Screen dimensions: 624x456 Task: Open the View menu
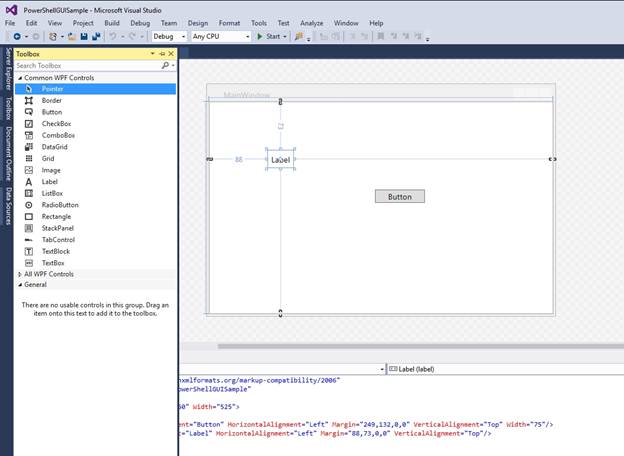55,23
